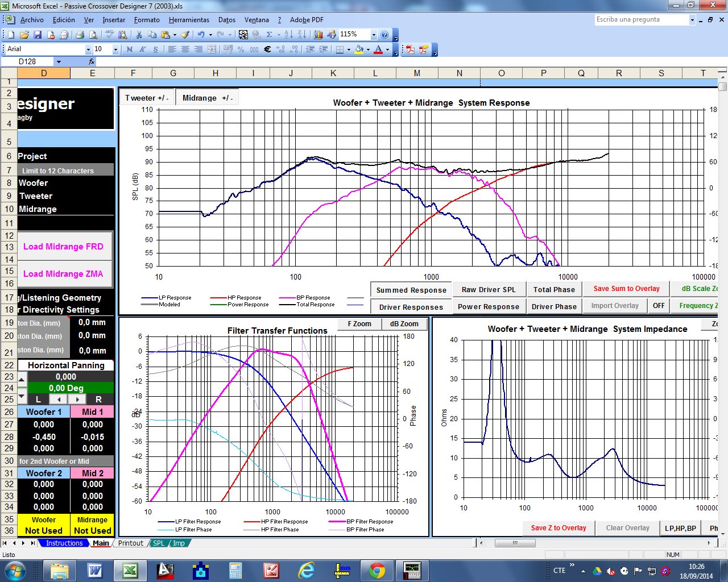Open Print Preview from the toolbar
The height and width of the screenshot is (582, 728).
click(x=93, y=35)
